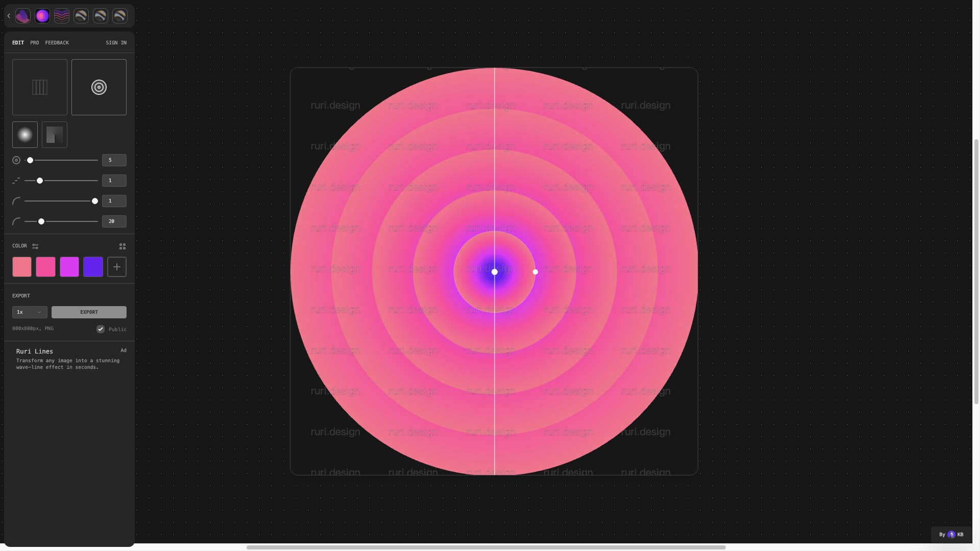This screenshot has width=980, height=551.
Task: Select the vertical stripes pattern mode
Action: [x=40, y=87]
